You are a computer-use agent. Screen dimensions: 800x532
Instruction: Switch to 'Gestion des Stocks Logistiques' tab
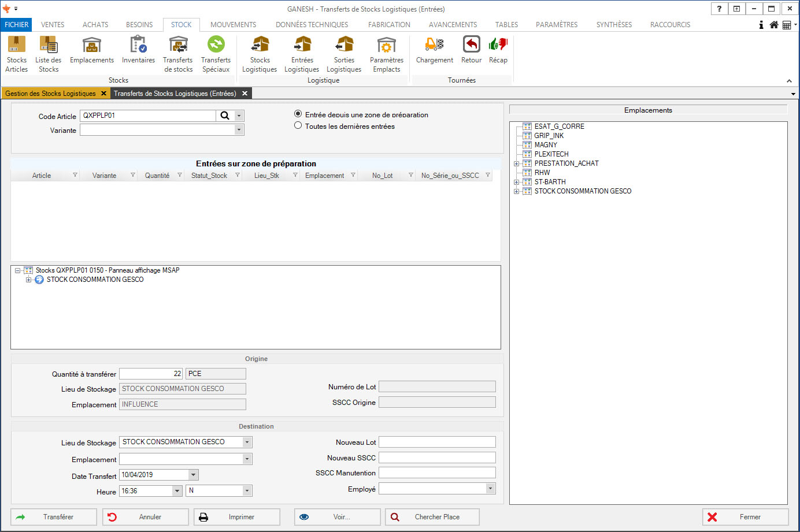pyautogui.click(x=51, y=94)
